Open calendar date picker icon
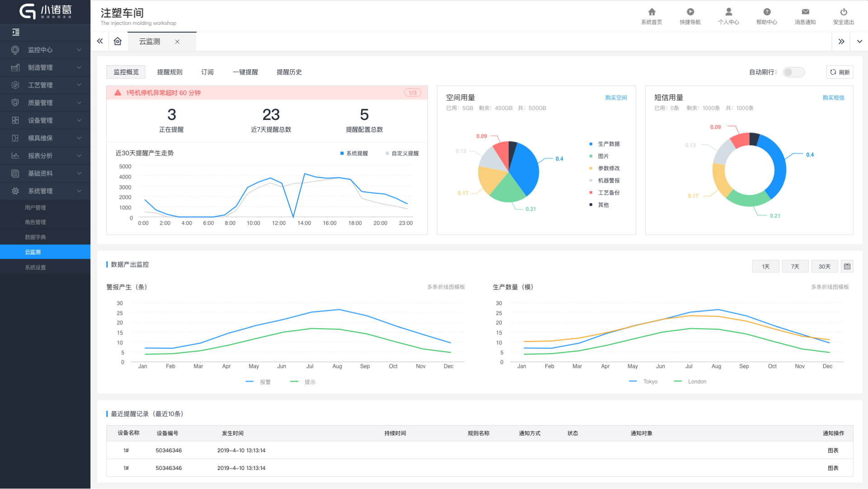868x489 pixels. pyautogui.click(x=847, y=266)
